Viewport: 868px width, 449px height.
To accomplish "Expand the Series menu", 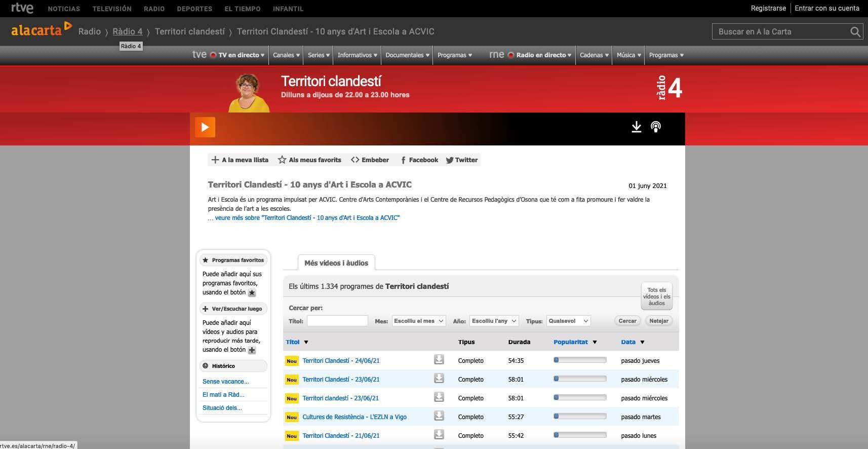I will (x=319, y=55).
